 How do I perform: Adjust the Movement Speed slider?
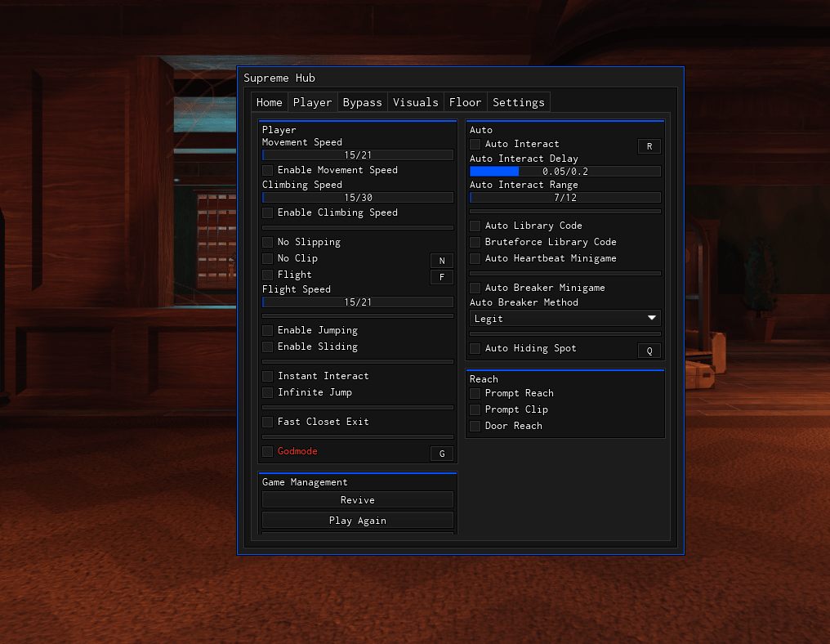point(358,155)
